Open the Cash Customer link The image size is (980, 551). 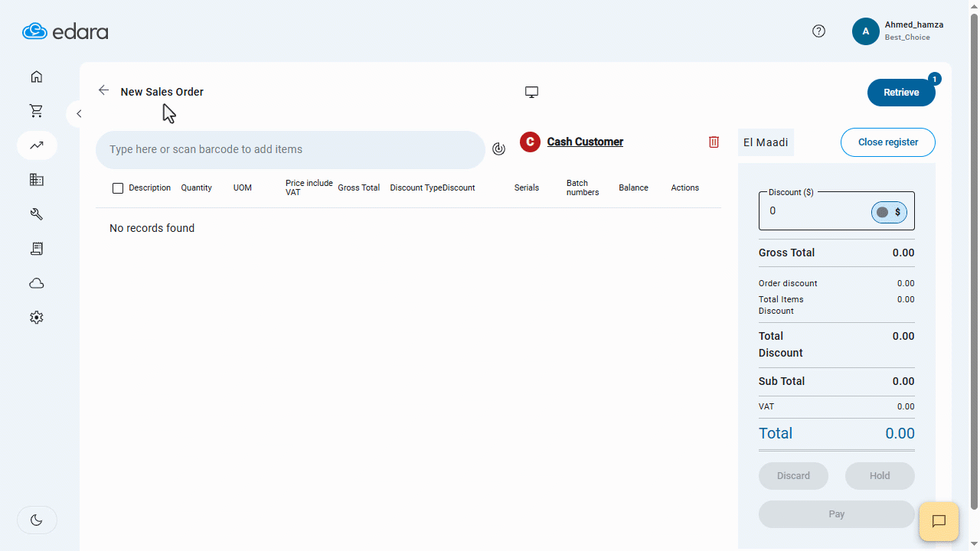pyautogui.click(x=585, y=142)
